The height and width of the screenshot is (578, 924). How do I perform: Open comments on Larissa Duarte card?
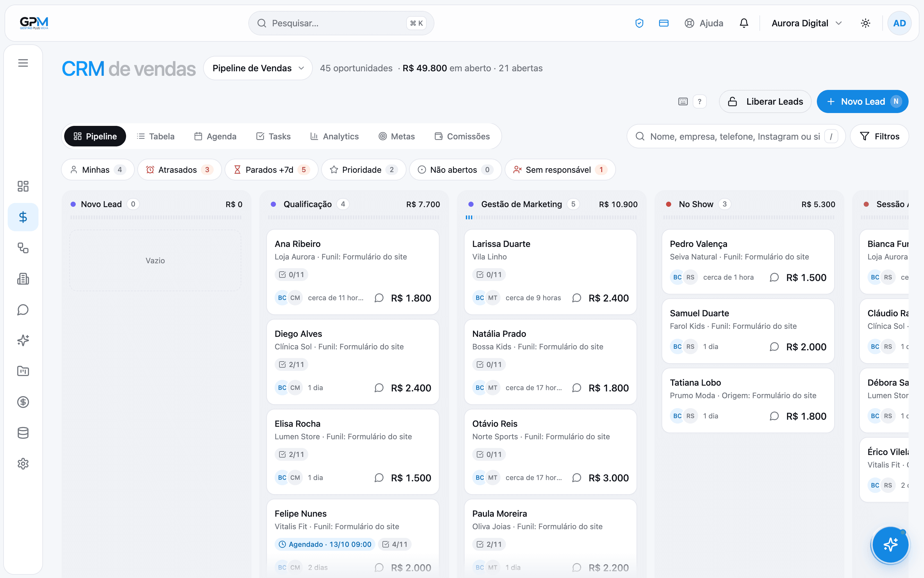tap(577, 298)
